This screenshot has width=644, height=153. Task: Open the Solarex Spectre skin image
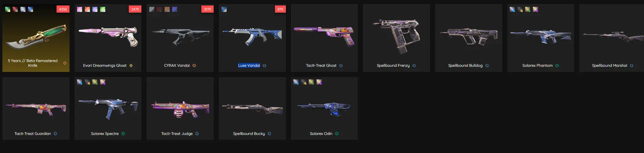108,108
